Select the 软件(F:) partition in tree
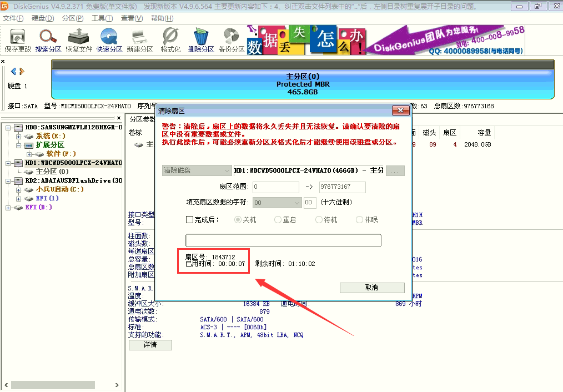The width and height of the screenshot is (563, 392). pyautogui.click(x=61, y=154)
